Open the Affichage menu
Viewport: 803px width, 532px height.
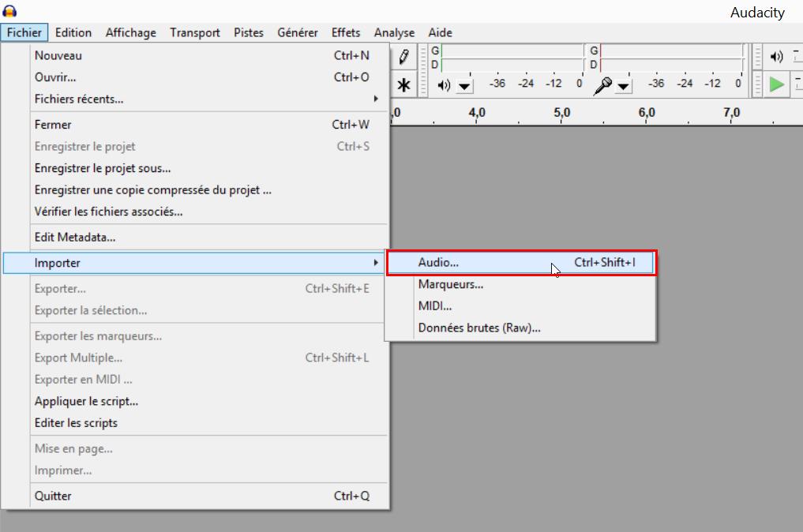130,33
